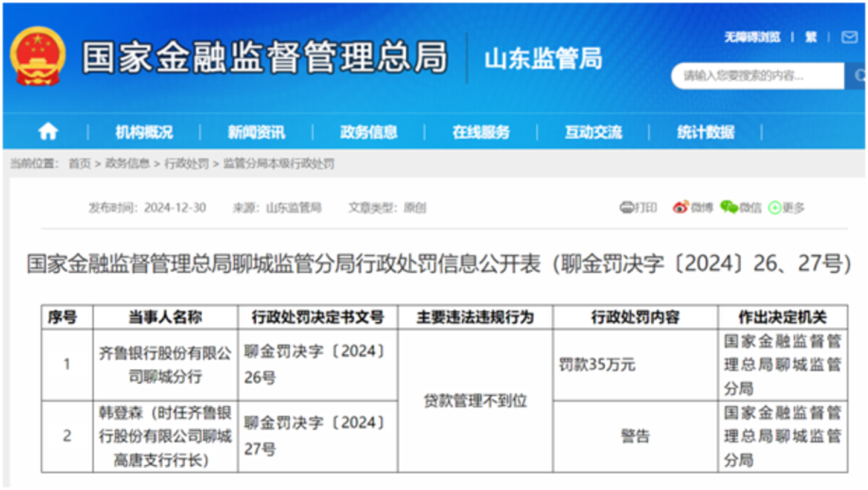The width and height of the screenshot is (868, 490).
Task: Open the 新闻资讯 navigation menu
Action: pos(256,132)
